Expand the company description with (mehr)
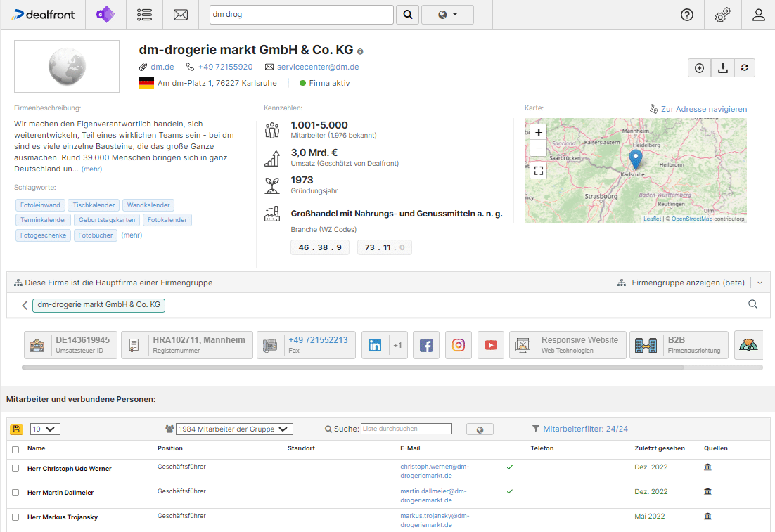The image size is (775, 532). click(92, 169)
